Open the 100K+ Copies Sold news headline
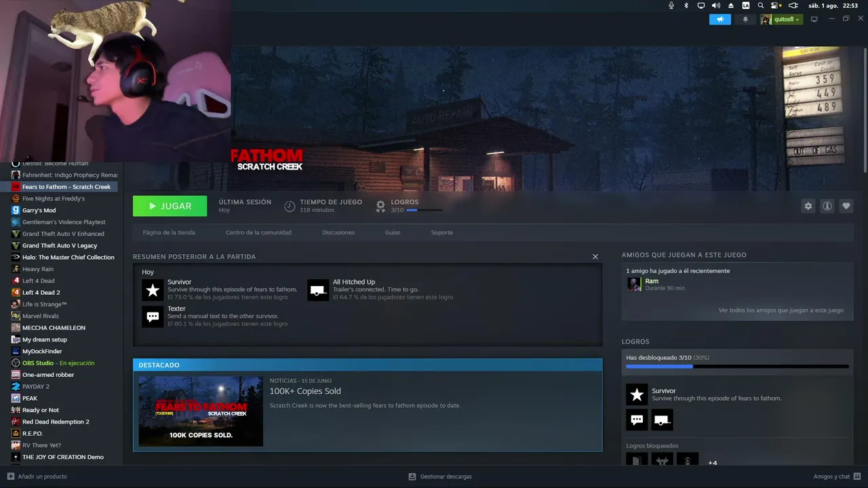Viewport: 868px width, 488px height. (305, 391)
